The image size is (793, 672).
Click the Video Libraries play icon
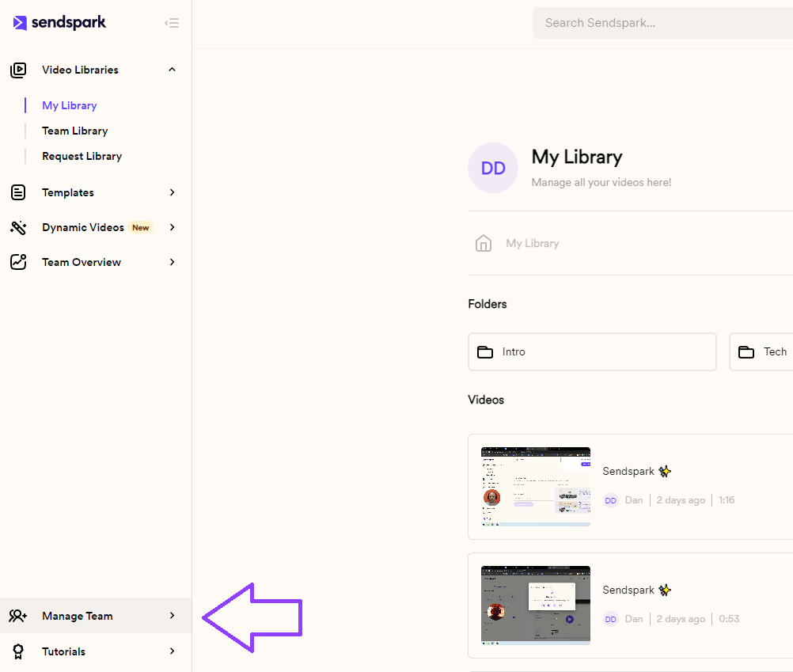click(18, 70)
